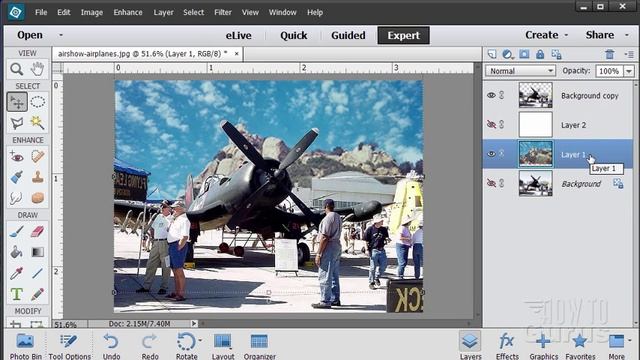This screenshot has width=640, height=360.
Task: Open Rotate options arrow
Action: (x=200, y=340)
